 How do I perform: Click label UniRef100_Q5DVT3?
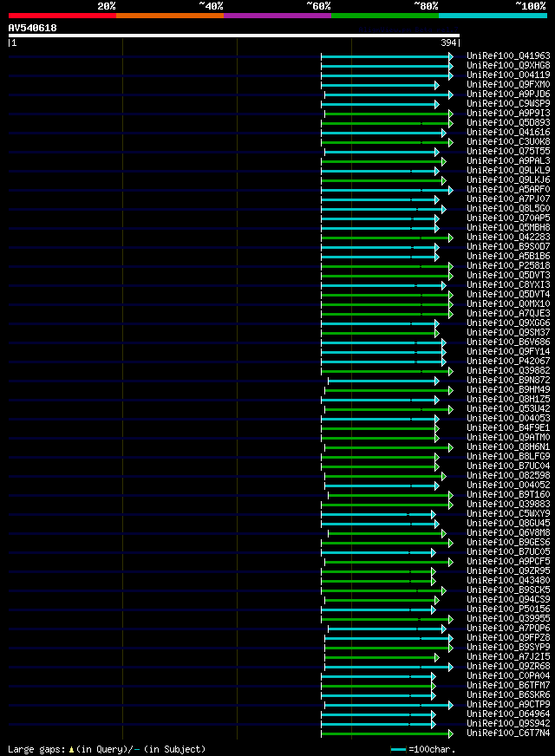[x=508, y=276]
